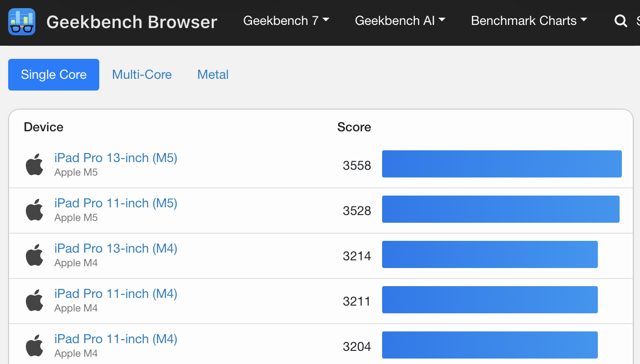Open the iPad Pro 13-inch (M5) link
Image resolution: width=640 pixels, height=364 pixels.
[116, 158]
